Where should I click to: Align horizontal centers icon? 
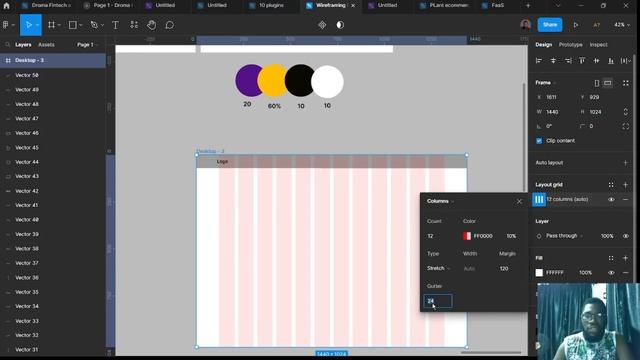(x=553, y=61)
